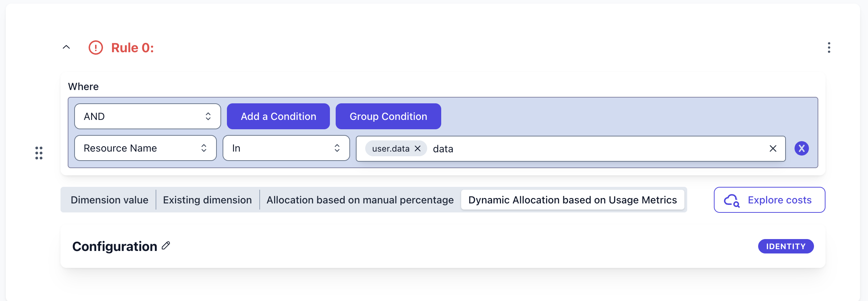Select Dynamic Allocation based on Usage Metrics
The width and height of the screenshot is (868, 301).
(572, 200)
